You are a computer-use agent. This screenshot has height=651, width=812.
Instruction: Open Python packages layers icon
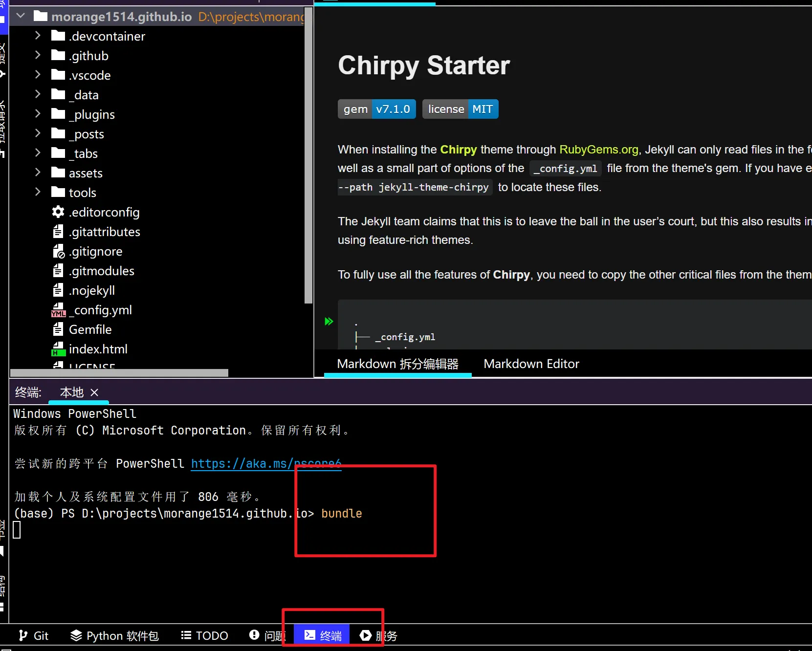[x=76, y=635]
